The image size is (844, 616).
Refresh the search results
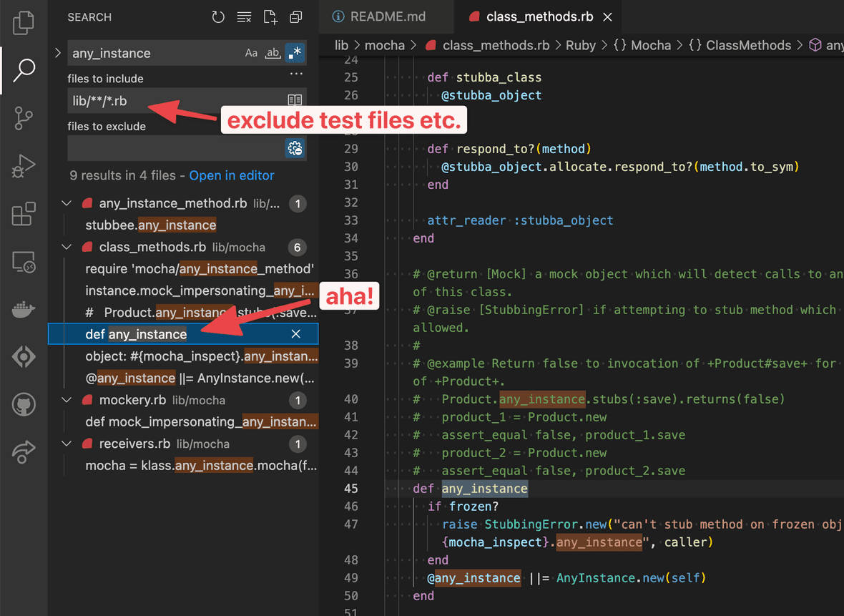click(x=218, y=16)
